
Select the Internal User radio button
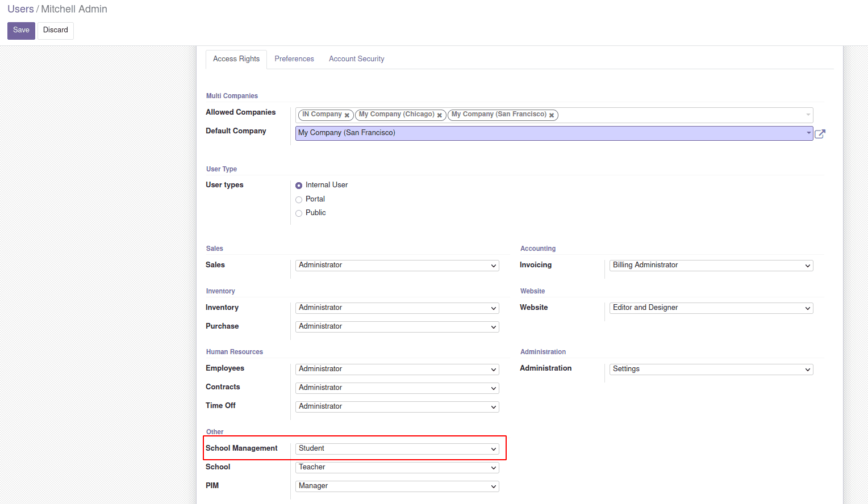pos(299,186)
